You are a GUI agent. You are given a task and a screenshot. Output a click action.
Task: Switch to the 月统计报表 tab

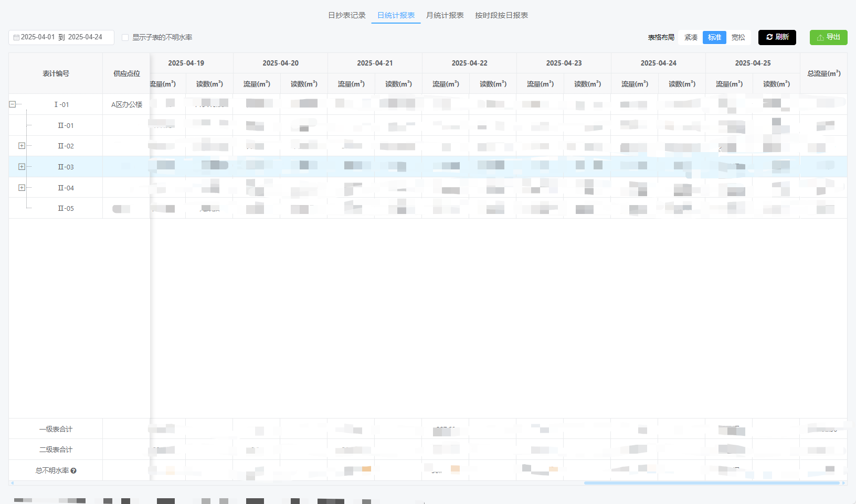point(445,15)
